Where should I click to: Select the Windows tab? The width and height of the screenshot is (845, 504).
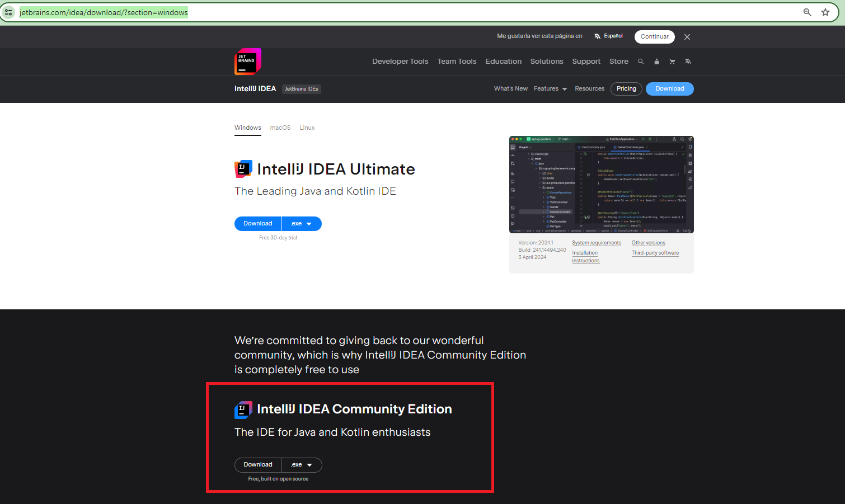(x=248, y=128)
